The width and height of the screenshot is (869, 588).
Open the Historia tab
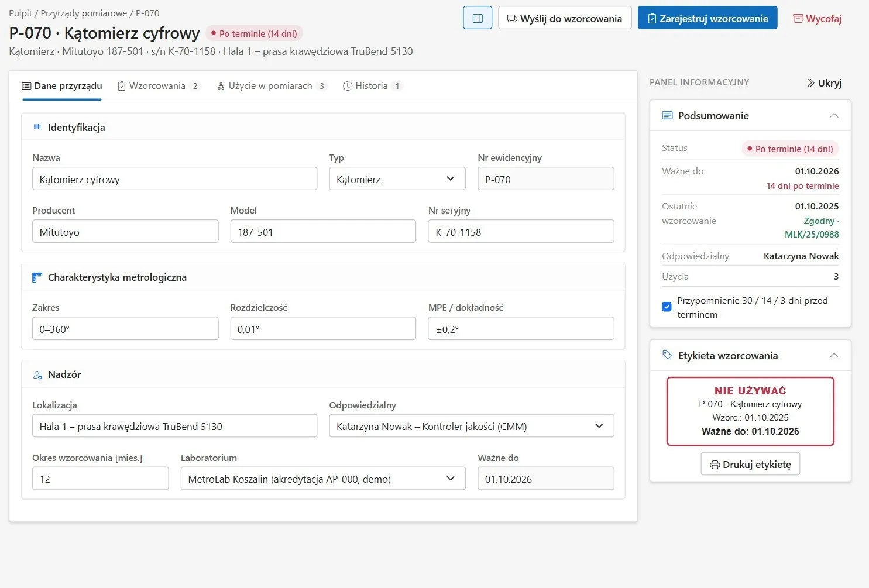(373, 86)
